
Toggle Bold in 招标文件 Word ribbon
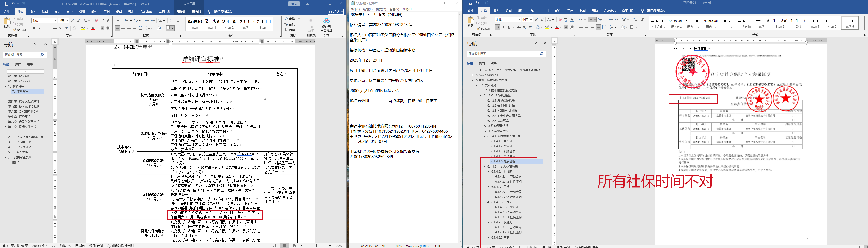[x=34, y=28]
